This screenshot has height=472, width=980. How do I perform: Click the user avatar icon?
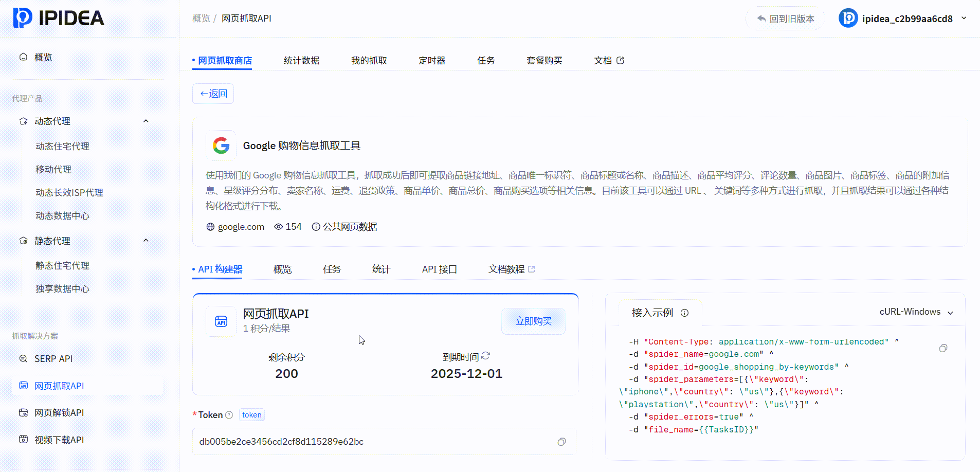pyautogui.click(x=848, y=19)
